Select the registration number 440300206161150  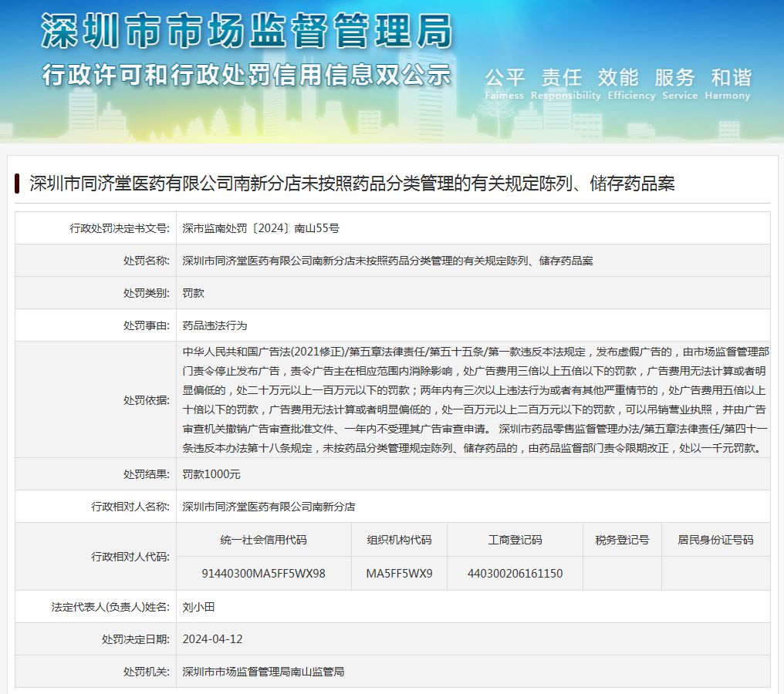click(x=515, y=574)
